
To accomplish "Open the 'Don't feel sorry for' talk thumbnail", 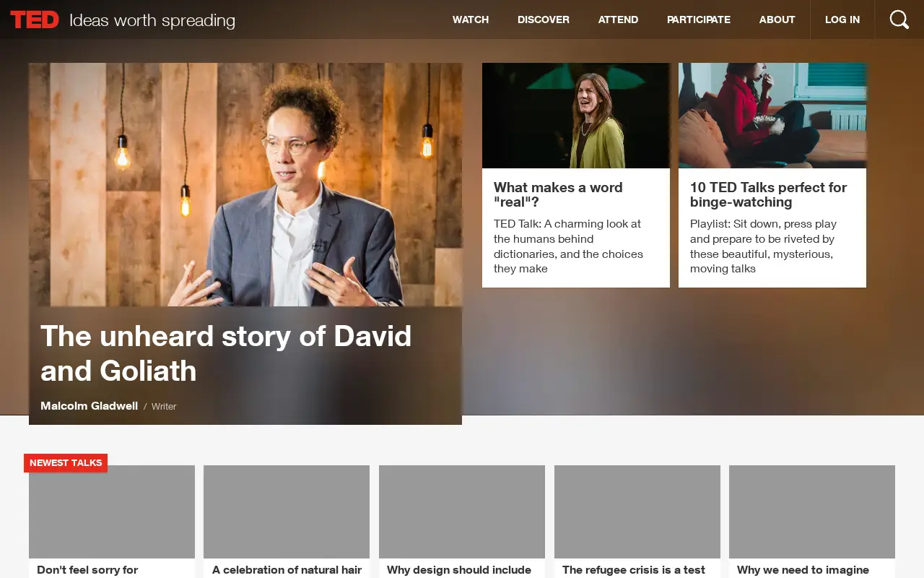I will tap(112, 512).
